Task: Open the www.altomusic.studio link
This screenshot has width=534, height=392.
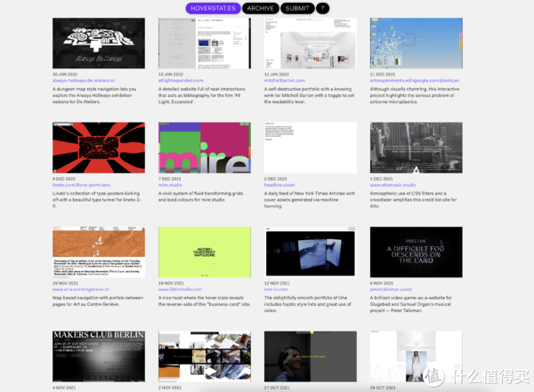Action: tap(396, 184)
